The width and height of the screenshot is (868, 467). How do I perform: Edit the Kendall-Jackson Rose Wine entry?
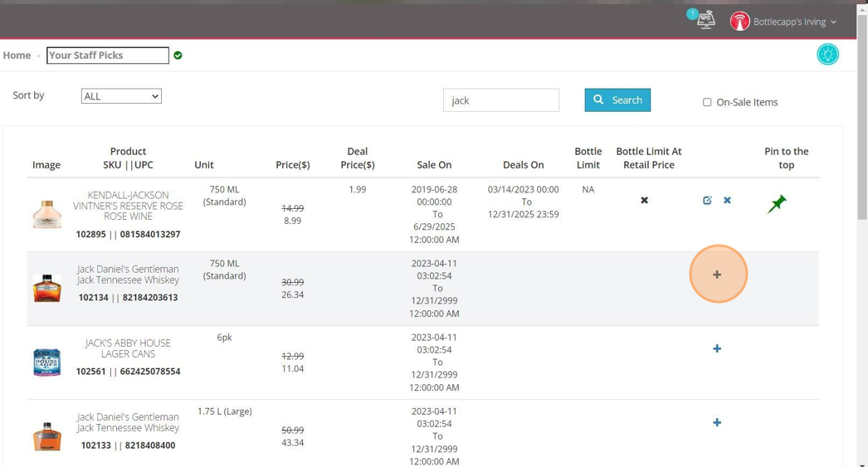707,200
